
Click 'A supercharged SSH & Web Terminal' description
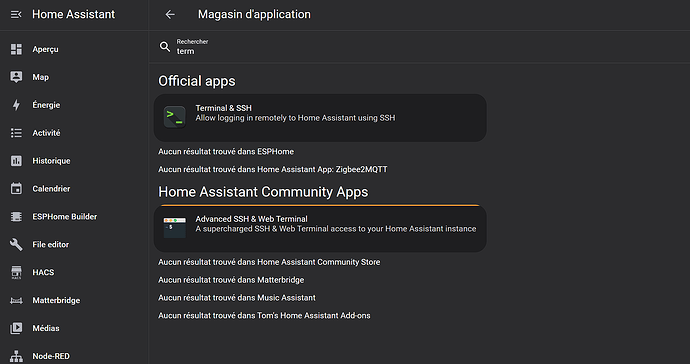point(336,229)
